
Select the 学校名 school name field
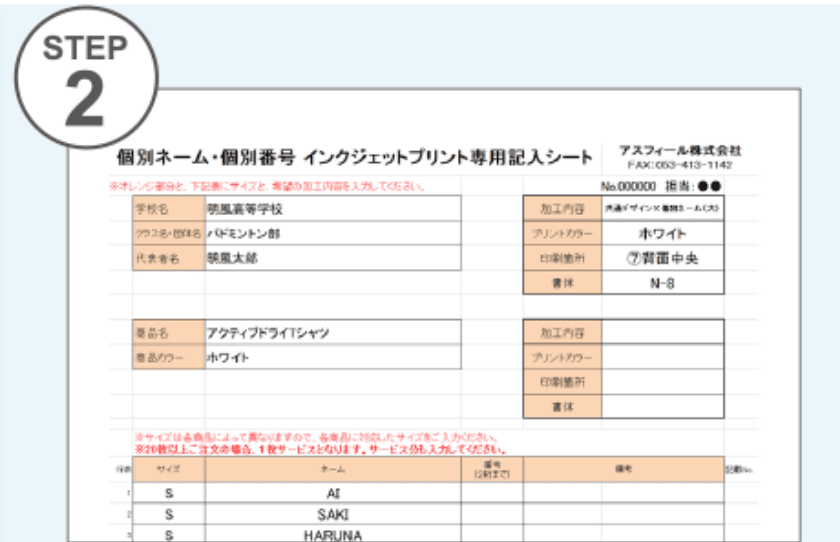click(x=332, y=210)
